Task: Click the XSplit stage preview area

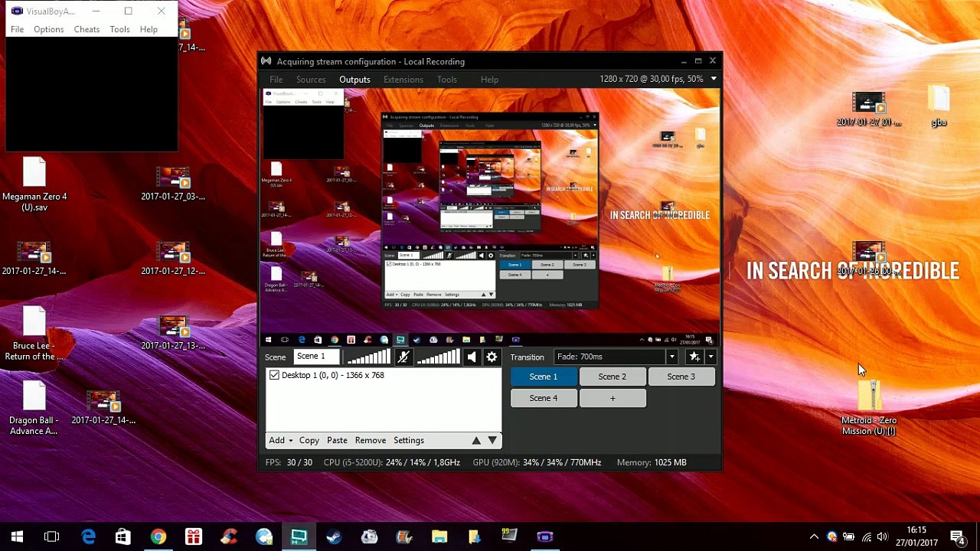Action: pyautogui.click(x=490, y=218)
